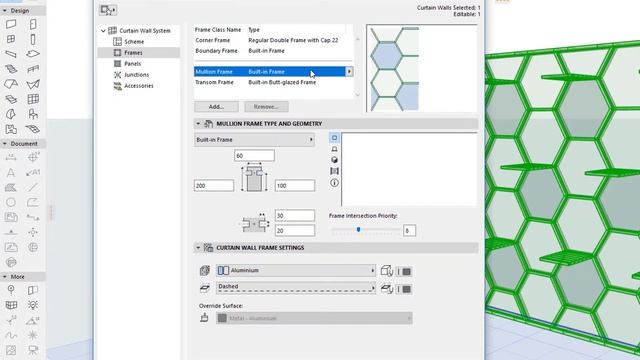
Task: Toggle the Override Surface button
Action: point(204,318)
